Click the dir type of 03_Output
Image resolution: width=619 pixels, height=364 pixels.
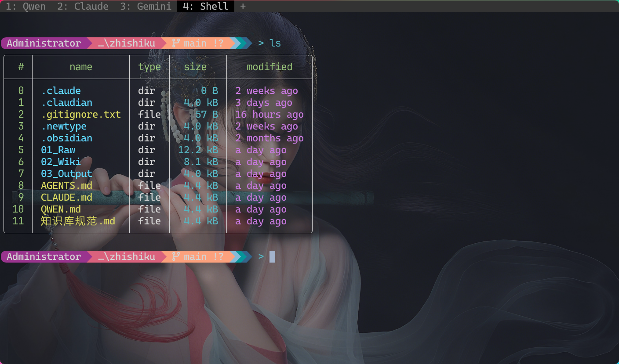(x=147, y=174)
